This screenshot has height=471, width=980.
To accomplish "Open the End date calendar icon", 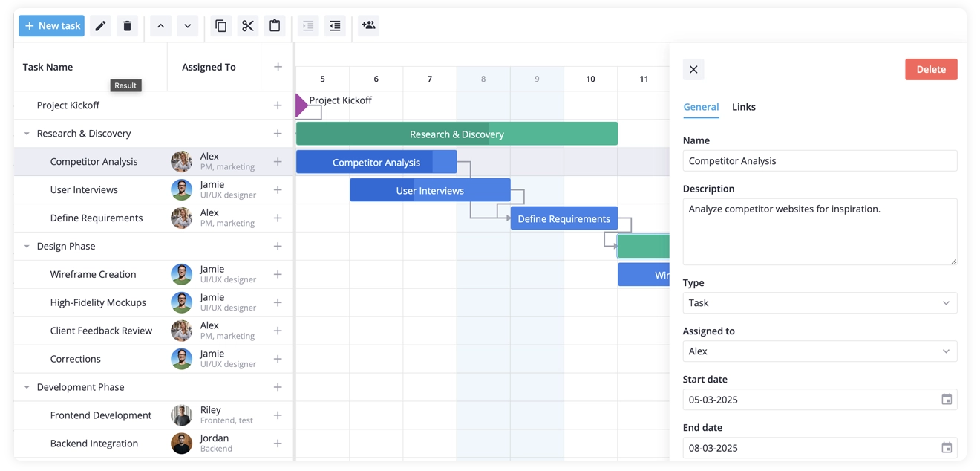I will 947,448.
